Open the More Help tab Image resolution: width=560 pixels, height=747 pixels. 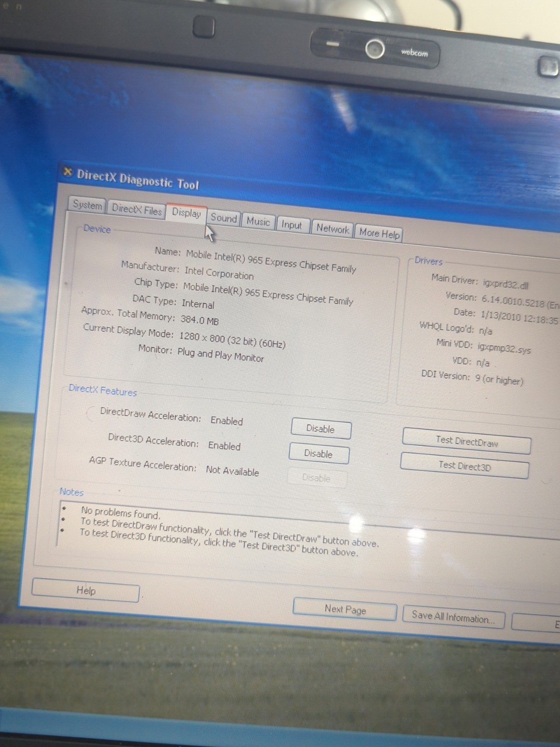coord(379,233)
